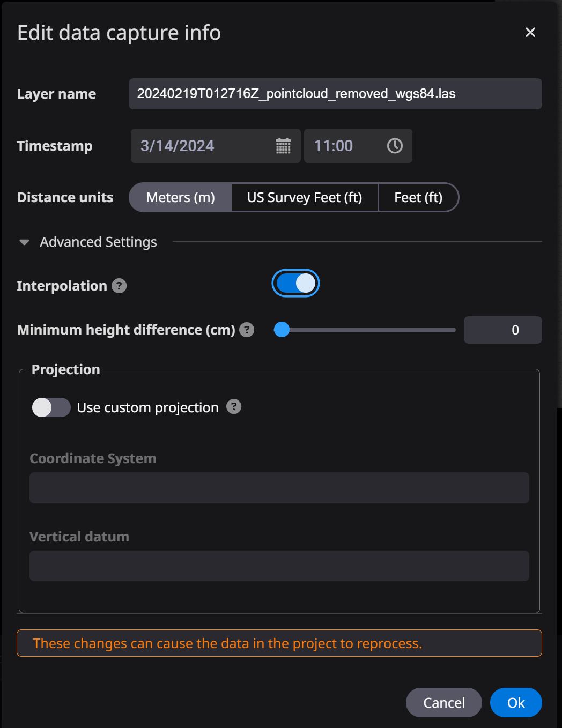Click the Advanced Settings label

point(99,242)
